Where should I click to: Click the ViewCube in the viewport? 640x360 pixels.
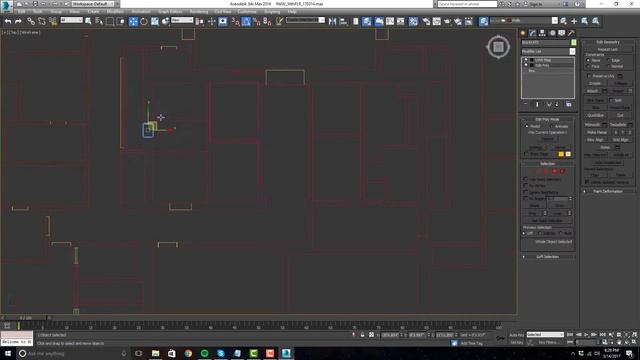498,47
